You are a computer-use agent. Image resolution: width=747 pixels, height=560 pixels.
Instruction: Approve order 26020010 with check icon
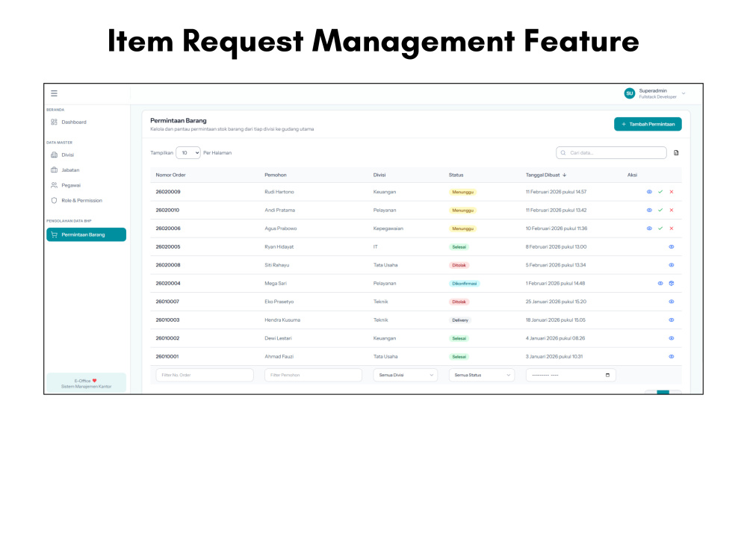[x=660, y=210]
